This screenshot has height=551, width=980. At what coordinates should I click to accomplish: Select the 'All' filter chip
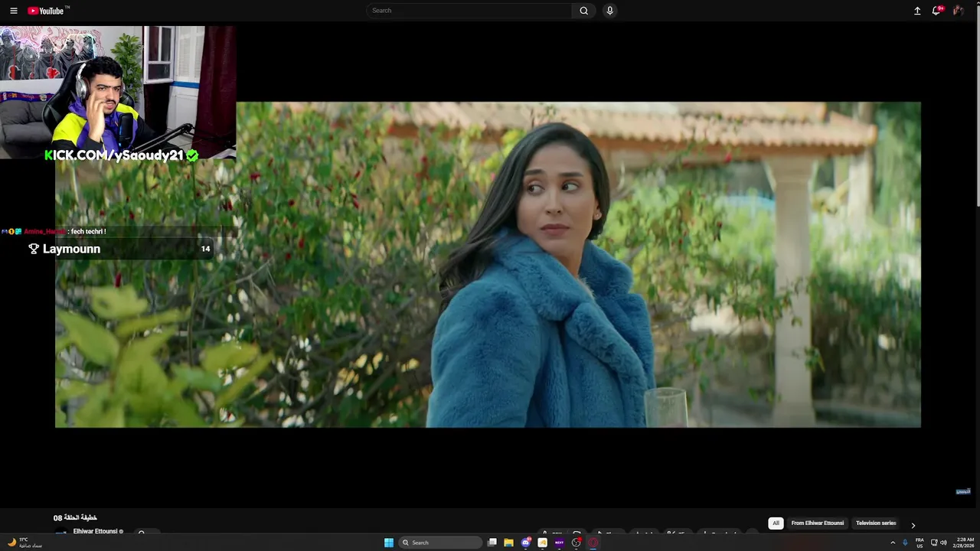[x=776, y=523]
